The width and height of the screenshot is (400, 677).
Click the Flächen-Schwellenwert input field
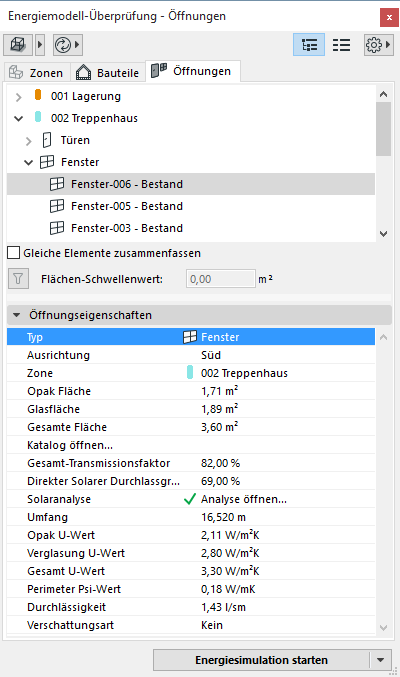coord(221,279)
